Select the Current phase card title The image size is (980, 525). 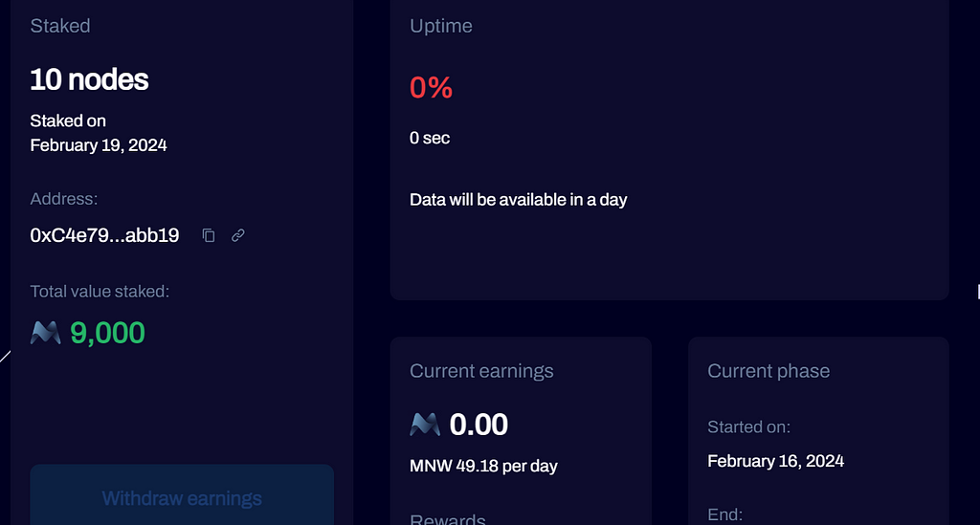pos(768,371)
